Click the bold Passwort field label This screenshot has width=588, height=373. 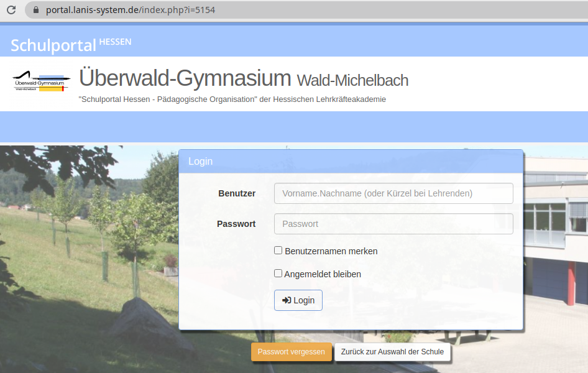pos(236,224)
